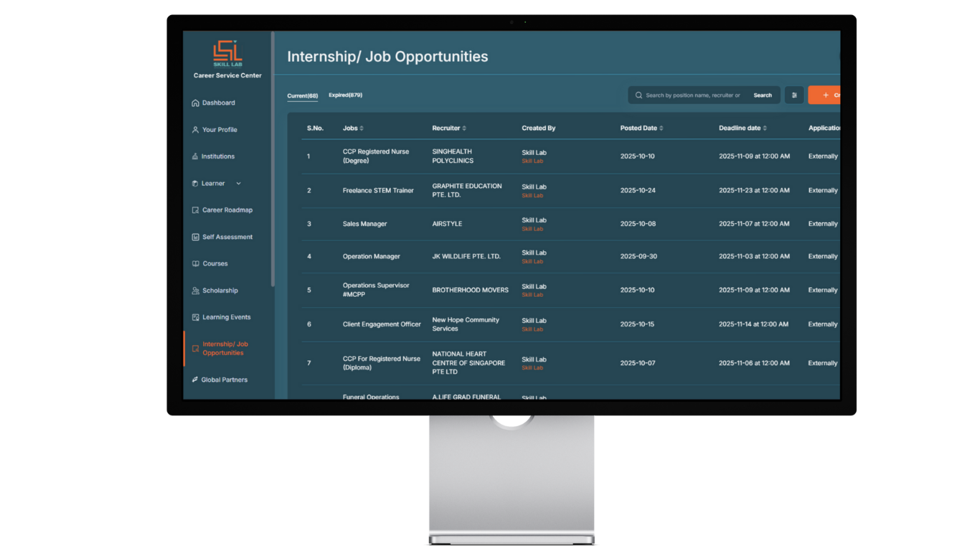Switch to the Expired(879) tab
Viewport: 980px width, 551px height.
click(x=345, y=95)
